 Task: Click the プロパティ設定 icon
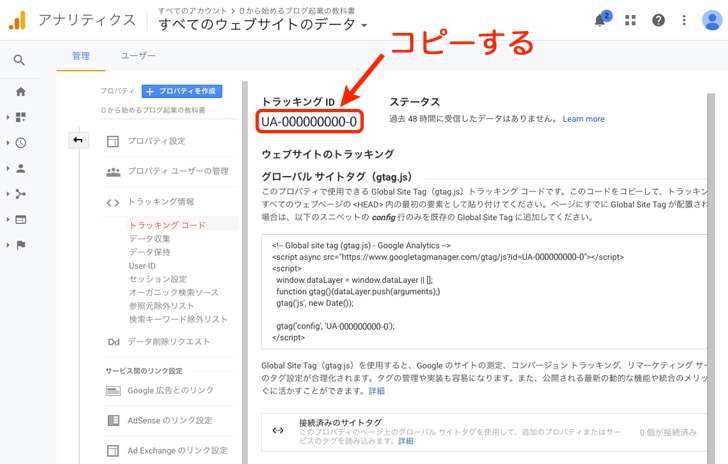point(113,141)
